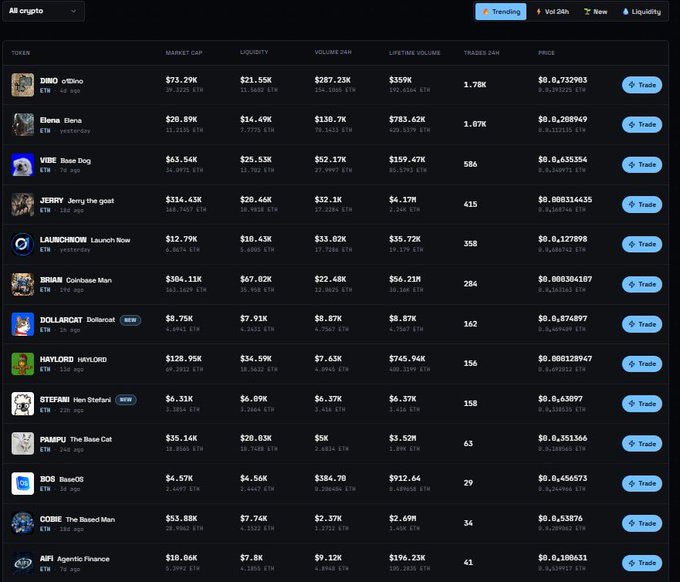Trade the COBIE token
The image size is (680, 582).
642,523
